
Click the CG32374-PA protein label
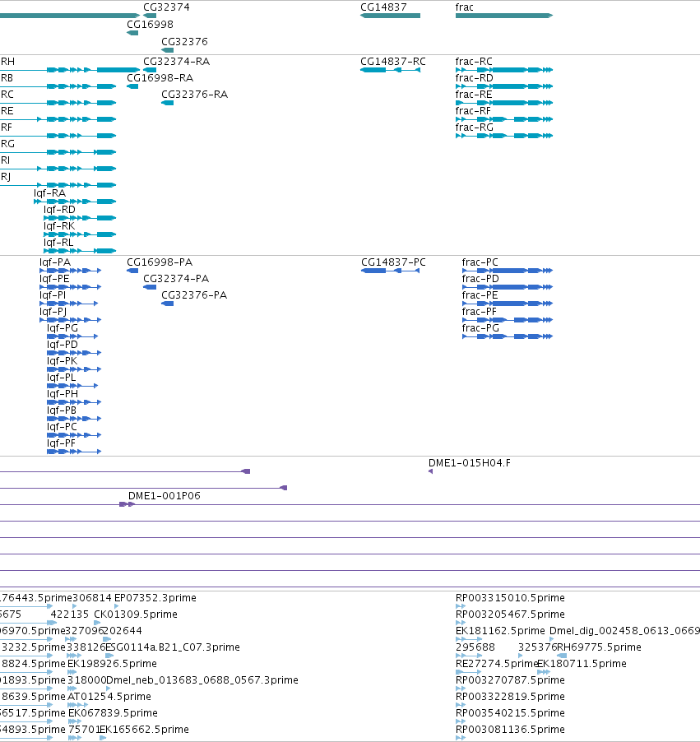click(x=176, y=279)
